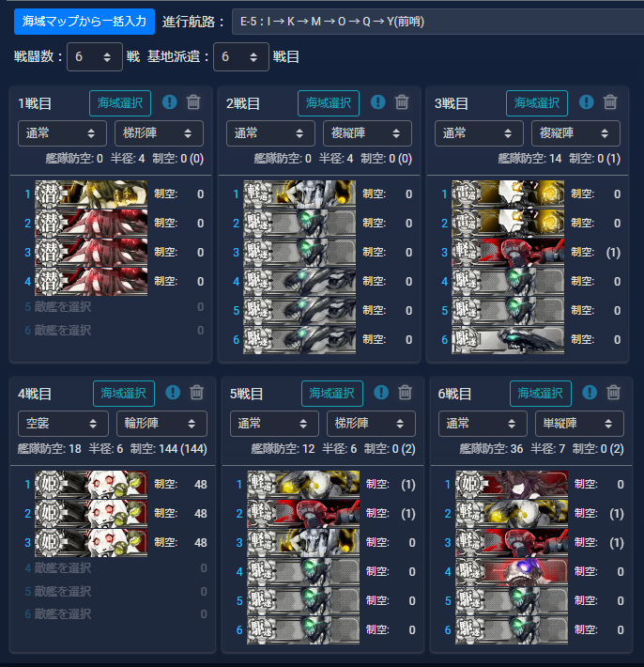This screenshot has height=667, width=644.
Task: Open the 輪形陣 formation dropdown in 4戦目
Action: (161, 424)
